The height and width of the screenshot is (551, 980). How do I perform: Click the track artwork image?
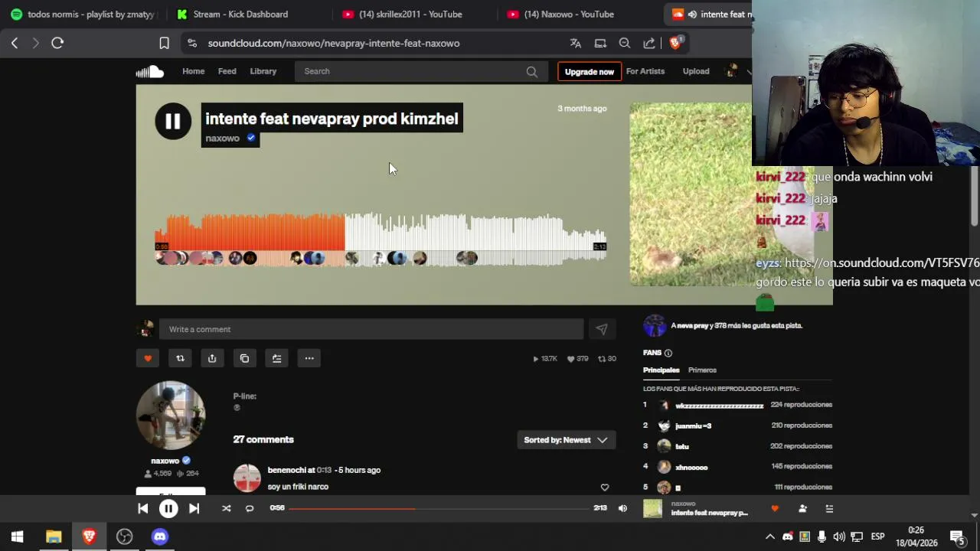click(690, 194)
